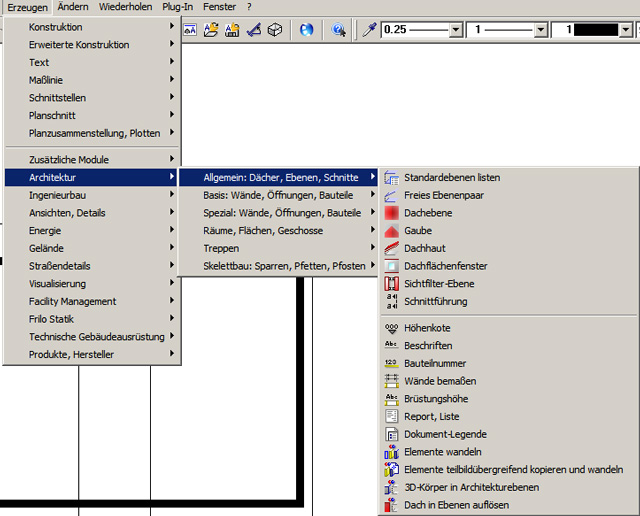Open the pen thickness 0.25 dropdown

coord(456,30)
